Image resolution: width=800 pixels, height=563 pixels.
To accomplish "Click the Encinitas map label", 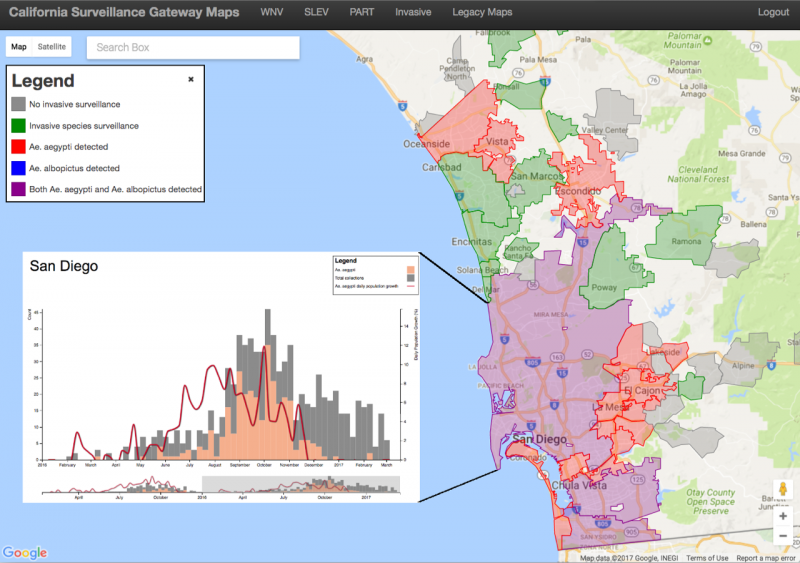I will pyautogui.click(x=471, y=241).
